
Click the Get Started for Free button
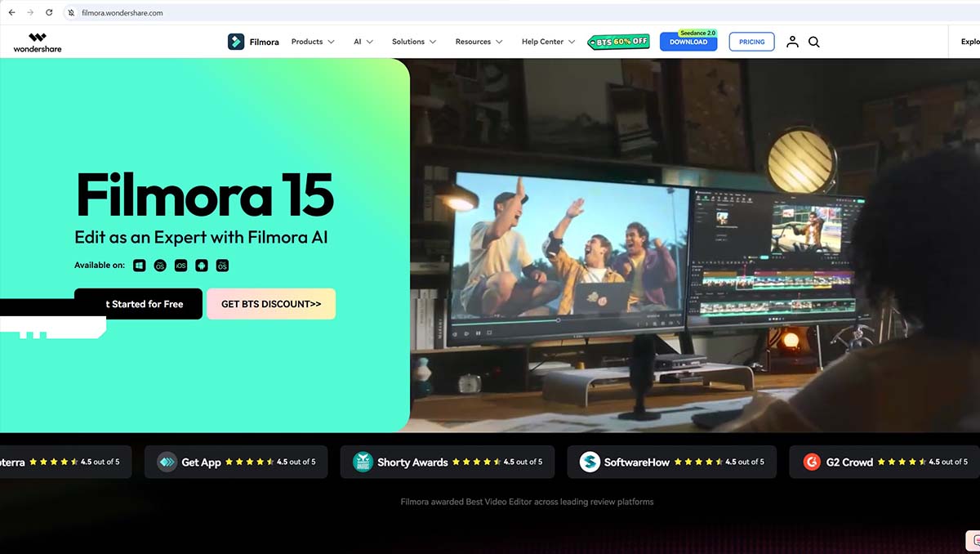138,304
